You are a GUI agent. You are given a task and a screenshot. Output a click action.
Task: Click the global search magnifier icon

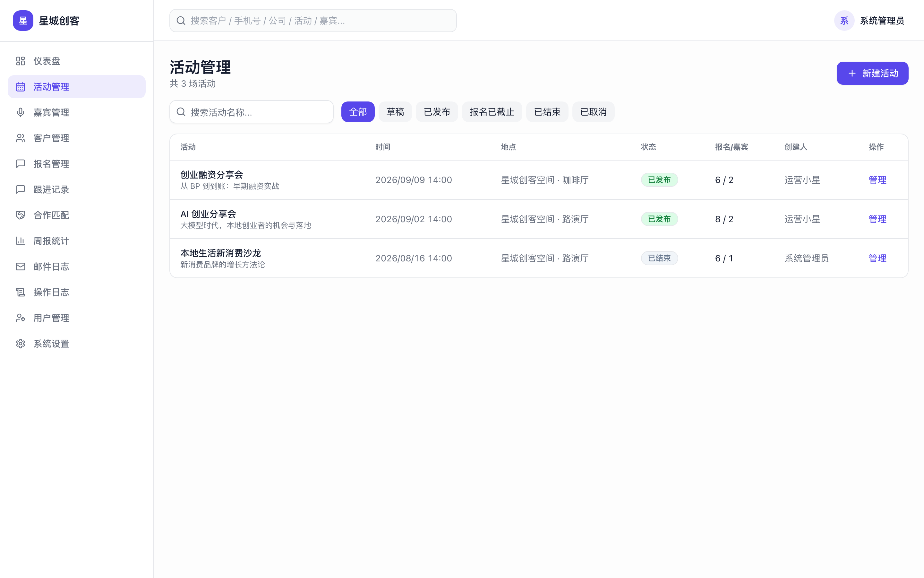(x=181, y=21)
